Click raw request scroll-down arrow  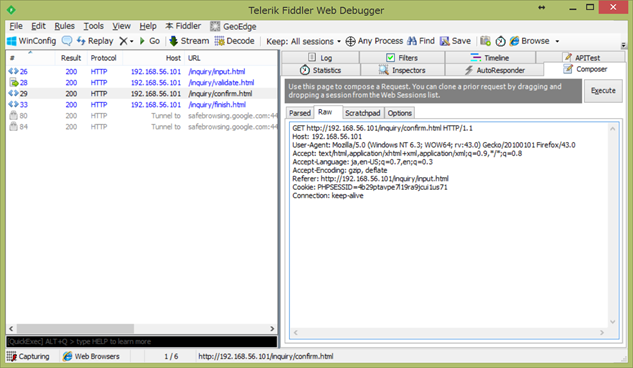[613, 322]
